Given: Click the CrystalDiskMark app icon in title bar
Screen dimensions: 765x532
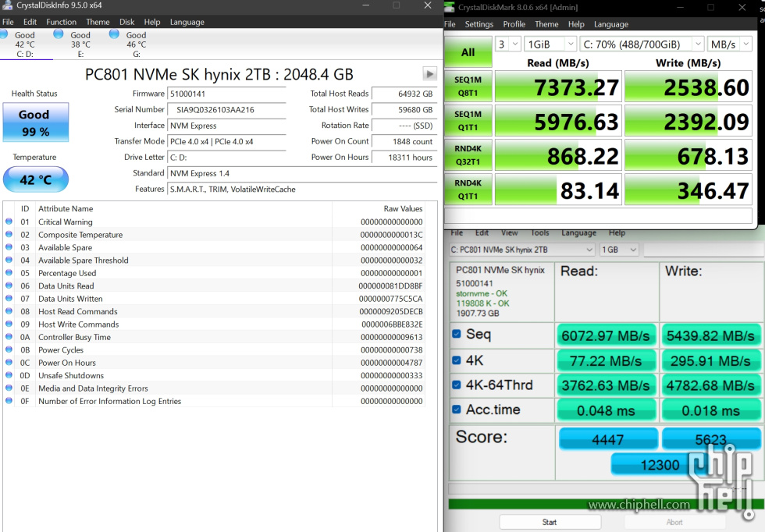Looking at the screenshot, I should pos(450,7).
